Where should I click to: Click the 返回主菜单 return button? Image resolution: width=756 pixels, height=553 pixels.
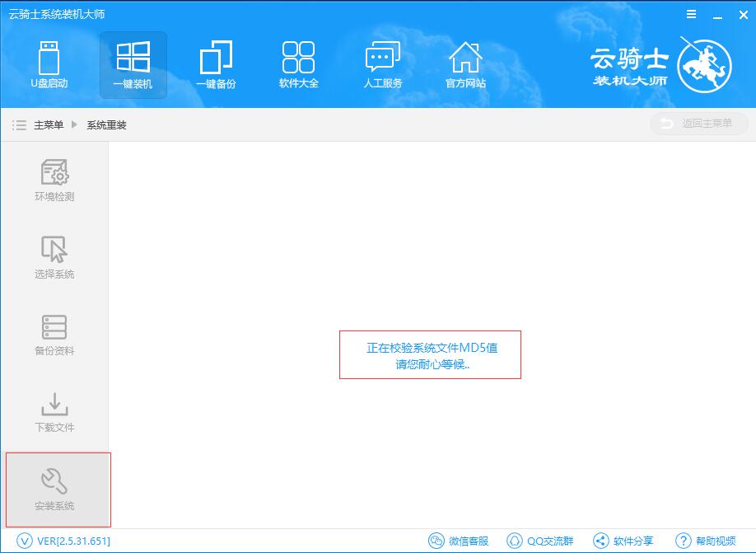(x=698, y=124)
